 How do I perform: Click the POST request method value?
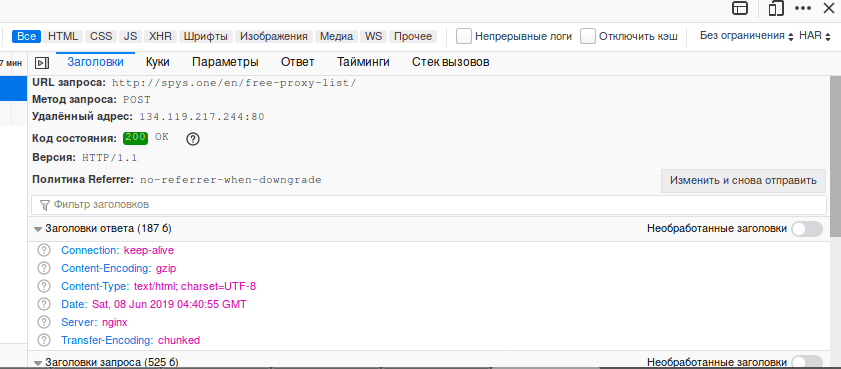(137, 100)
